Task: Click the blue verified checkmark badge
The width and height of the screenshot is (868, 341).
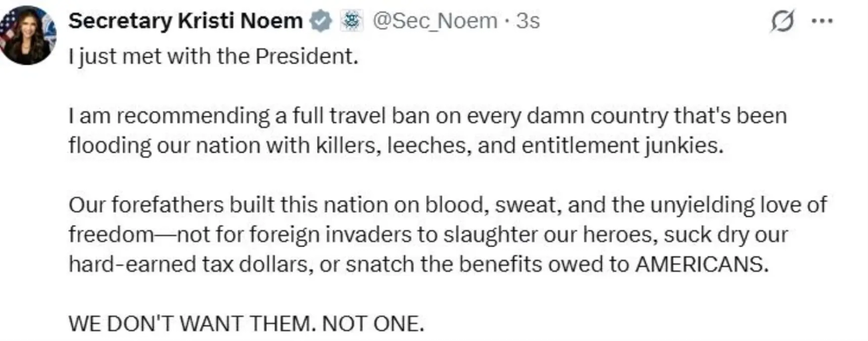Action: click(321, 21)
